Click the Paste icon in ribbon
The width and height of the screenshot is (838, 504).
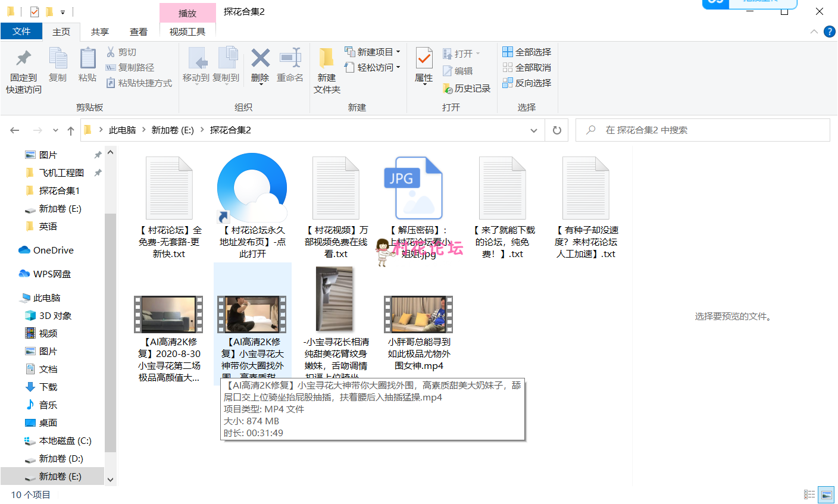click(x=87, y=59)
